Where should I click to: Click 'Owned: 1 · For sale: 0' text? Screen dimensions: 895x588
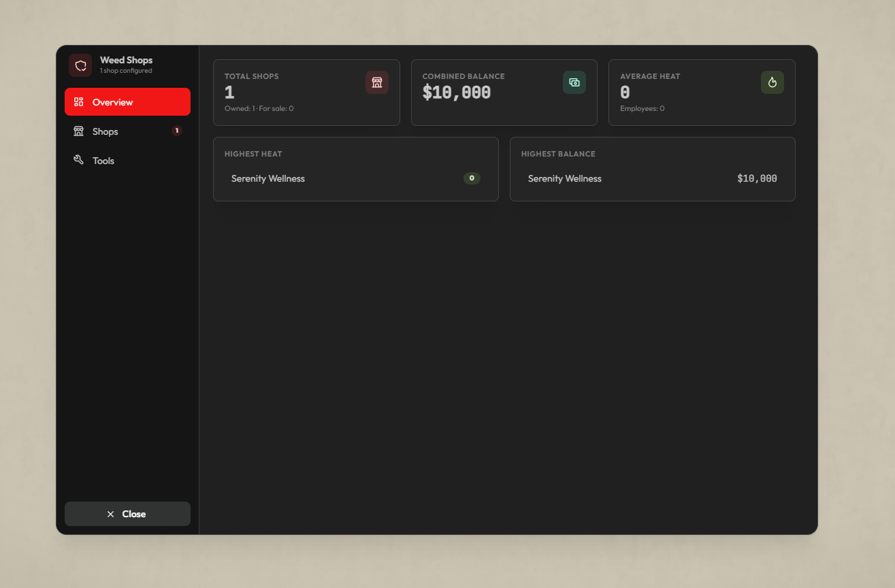point(259,108)
